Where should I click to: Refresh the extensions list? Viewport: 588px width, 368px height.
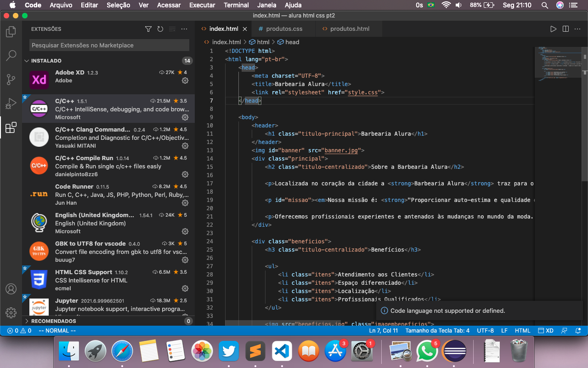[160, 29]
